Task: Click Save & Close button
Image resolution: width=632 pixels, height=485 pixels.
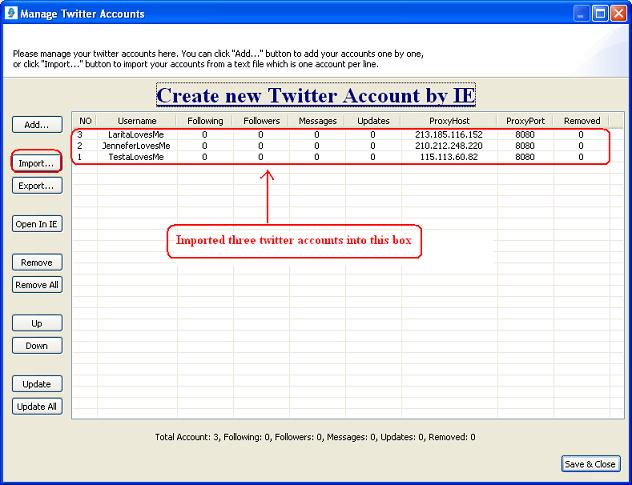Action: [x=590, y=464]
